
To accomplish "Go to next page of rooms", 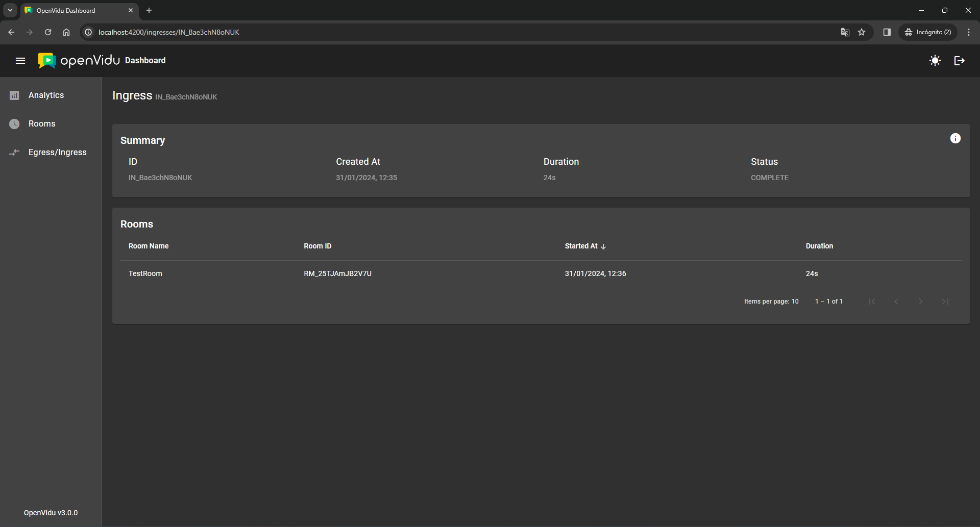I will (x=920, y=302).
